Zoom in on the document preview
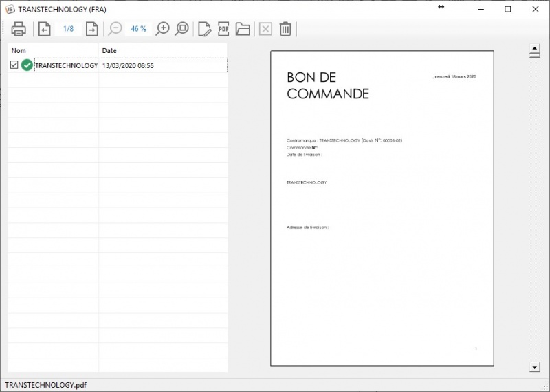This screenshot has width=550, height=392. pos(162,29)
